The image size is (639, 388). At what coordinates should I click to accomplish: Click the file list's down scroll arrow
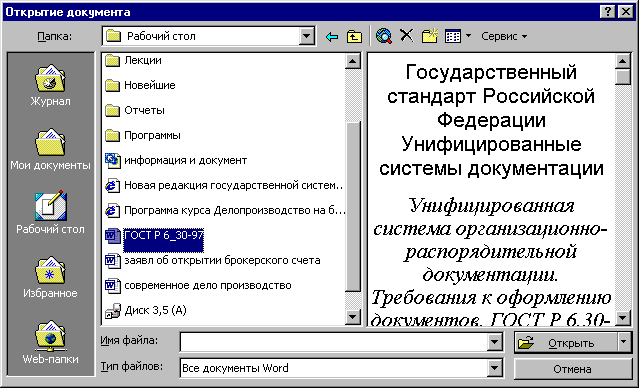click(x=353, y=317)
